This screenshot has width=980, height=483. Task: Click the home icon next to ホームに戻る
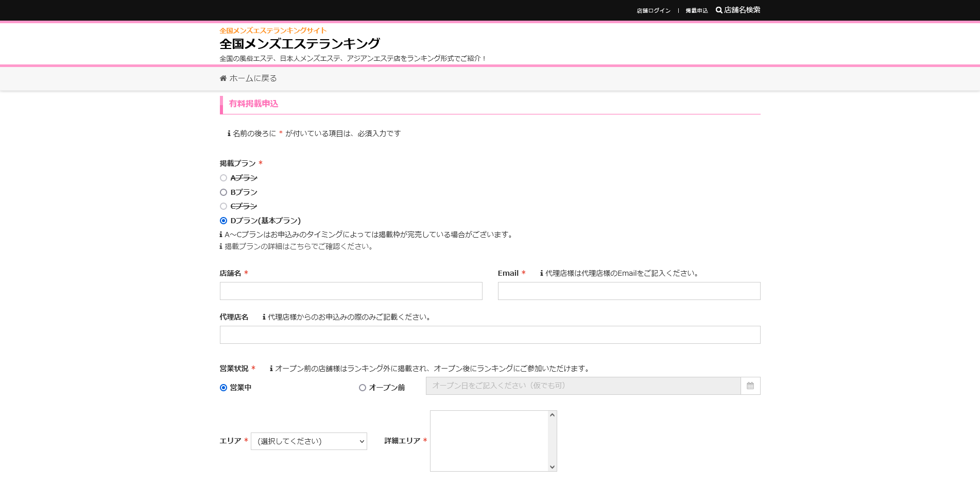coord(223,78)
